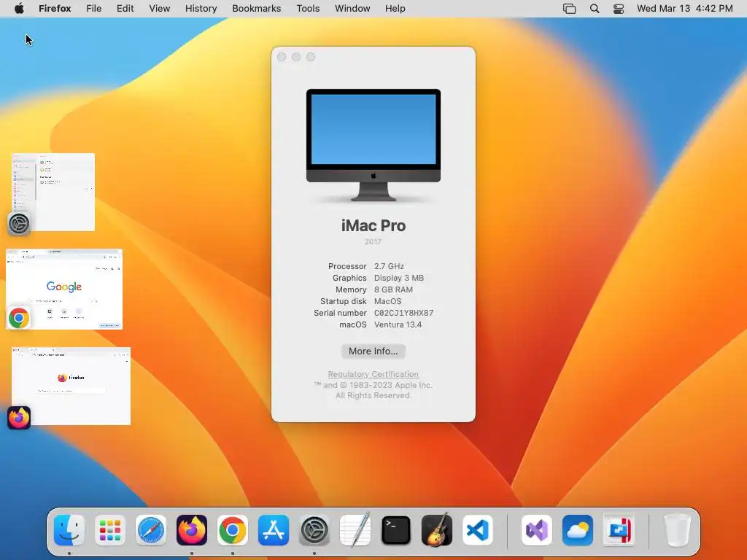Switch to the Chrome Google window thumbnail

click(x=64, y=289)
